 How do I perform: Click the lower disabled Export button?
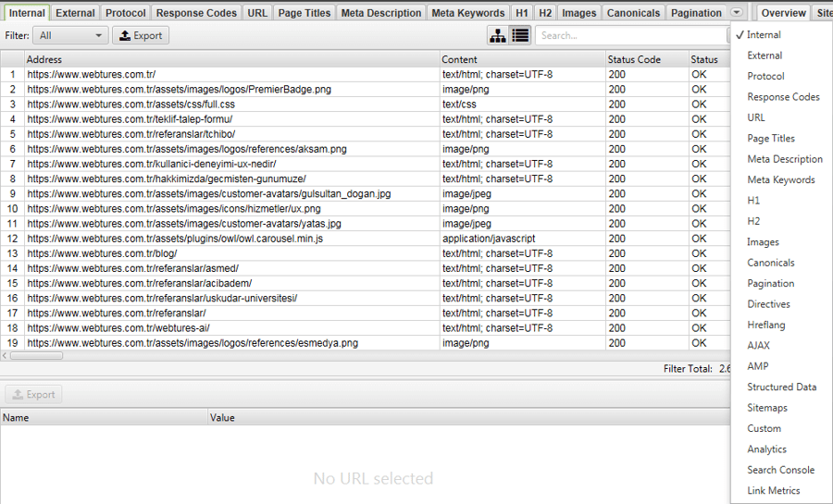[33, 394]
